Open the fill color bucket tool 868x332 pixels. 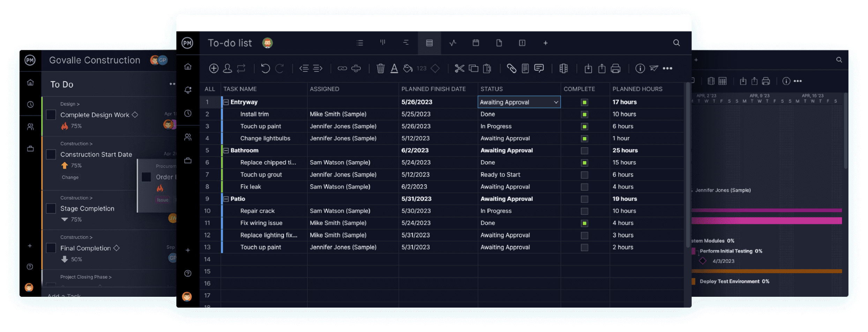[x=407, y=68]
